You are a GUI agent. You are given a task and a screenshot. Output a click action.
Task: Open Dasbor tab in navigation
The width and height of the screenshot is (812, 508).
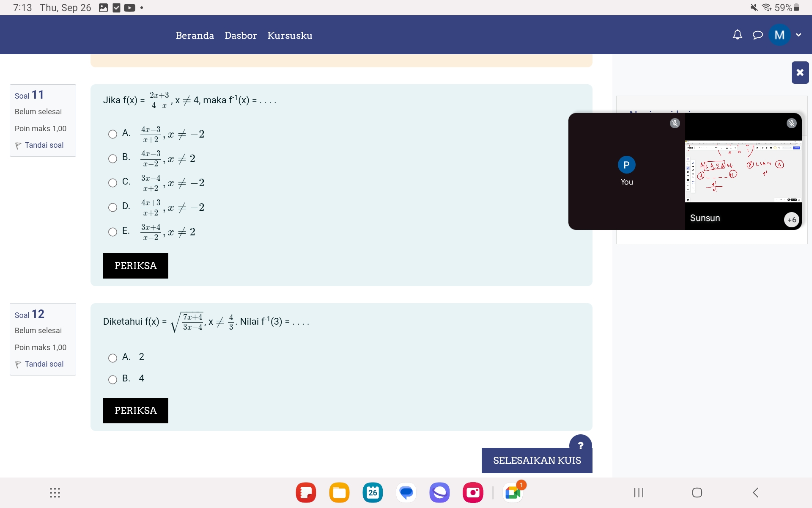pos(240,35)
